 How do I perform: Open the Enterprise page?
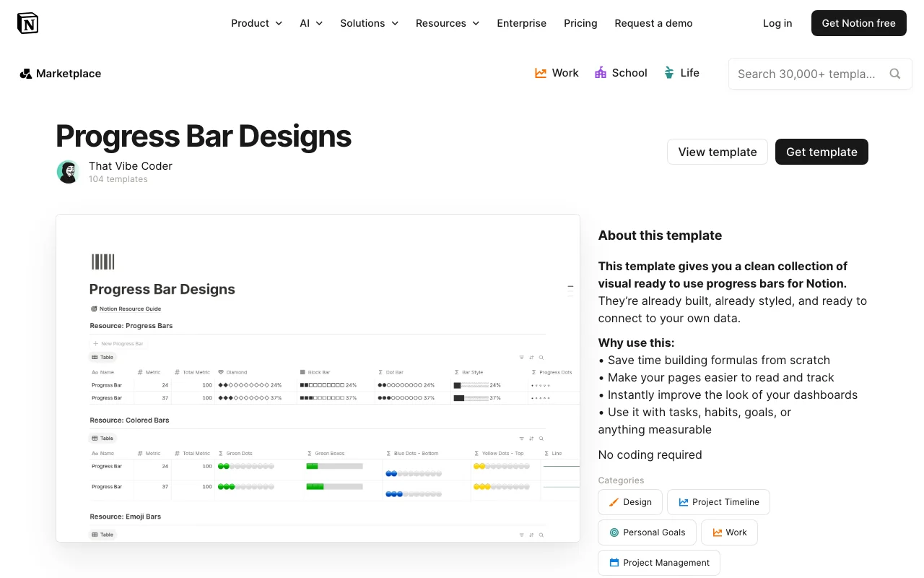tap(522, 23)
